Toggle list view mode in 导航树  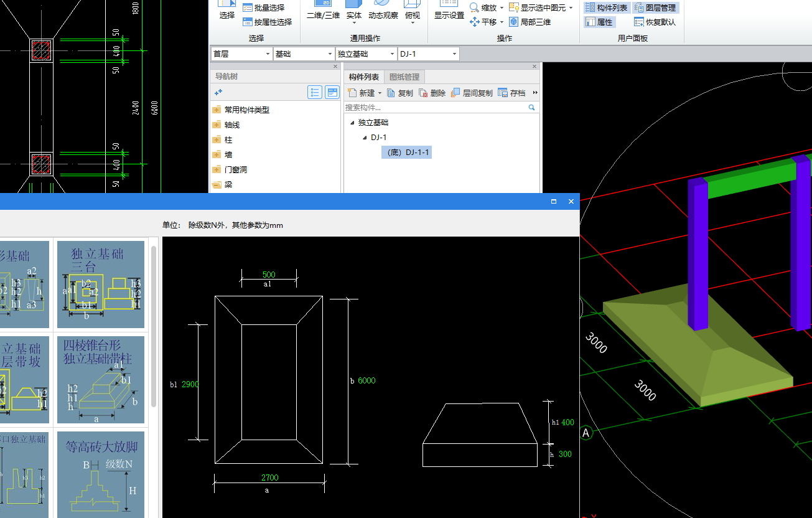315,93
